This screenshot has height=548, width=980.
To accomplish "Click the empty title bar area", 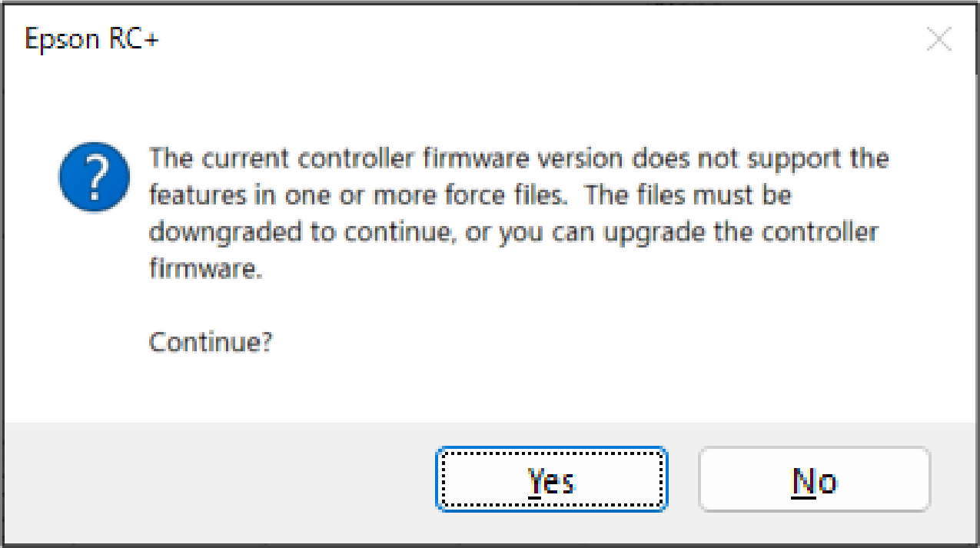I will (x=538, y=39).
